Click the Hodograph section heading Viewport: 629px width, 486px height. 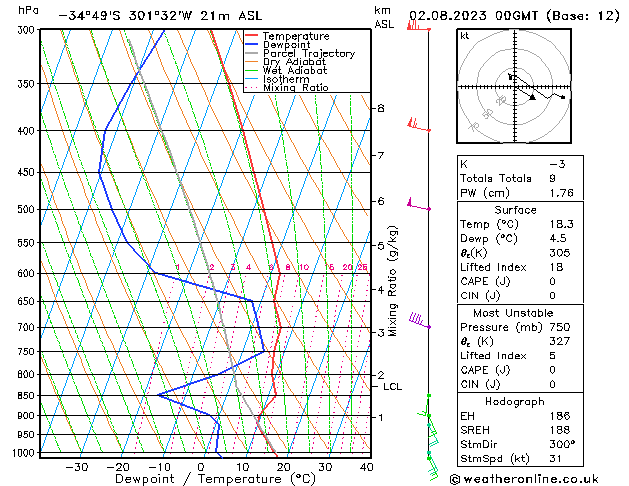(515, 401)
